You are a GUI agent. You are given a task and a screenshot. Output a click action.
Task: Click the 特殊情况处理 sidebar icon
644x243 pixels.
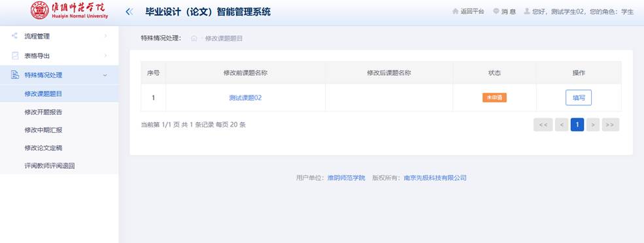(15, 74)
